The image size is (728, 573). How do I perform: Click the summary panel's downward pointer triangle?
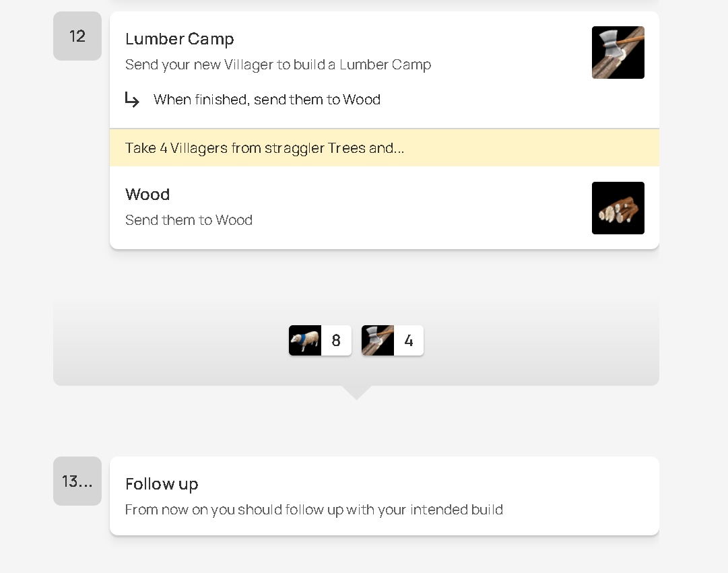[356, 392]
